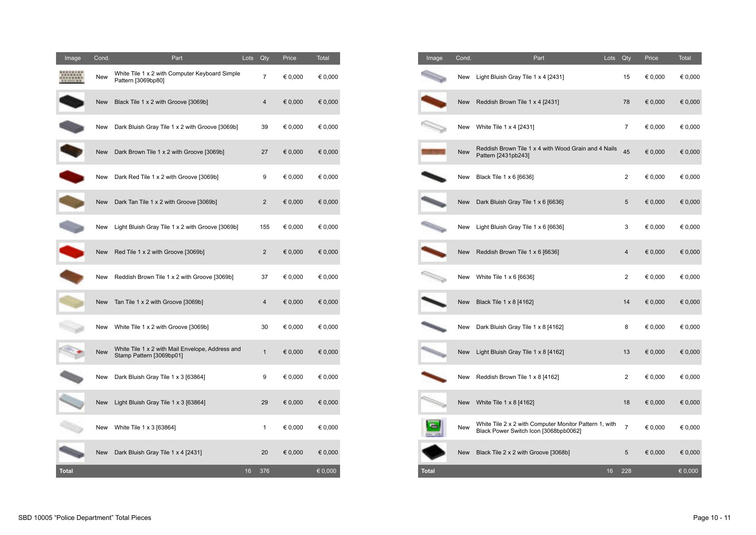Image resolution: width=756 pixels, height=535 pixels.
Task: Click the green computer monitor tile image
Action: [434, 427]
